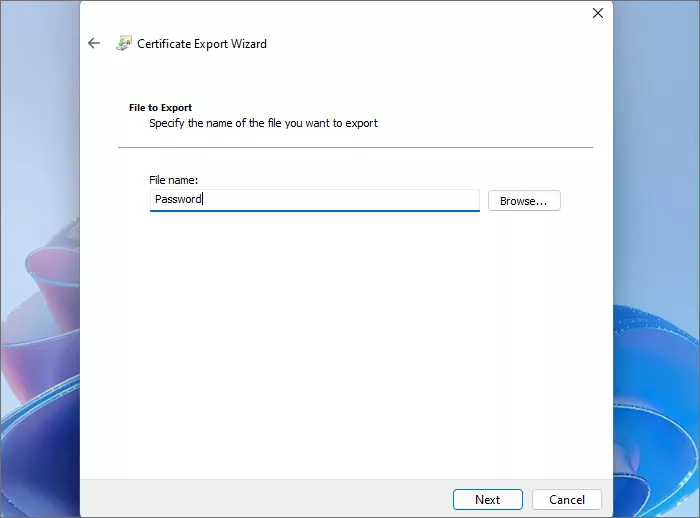Click the empty title bar area left of the close button

(x=400, y=14)
